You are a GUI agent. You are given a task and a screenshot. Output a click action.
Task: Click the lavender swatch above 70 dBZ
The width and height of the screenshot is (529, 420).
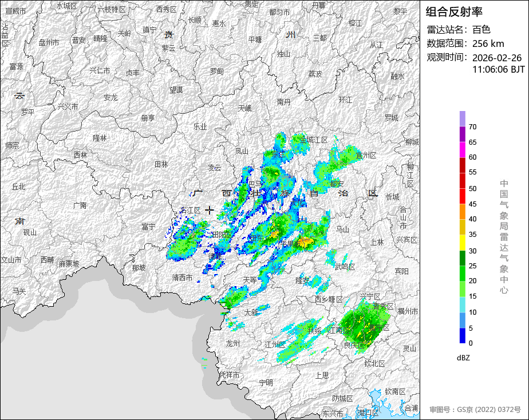coord(462,118)
